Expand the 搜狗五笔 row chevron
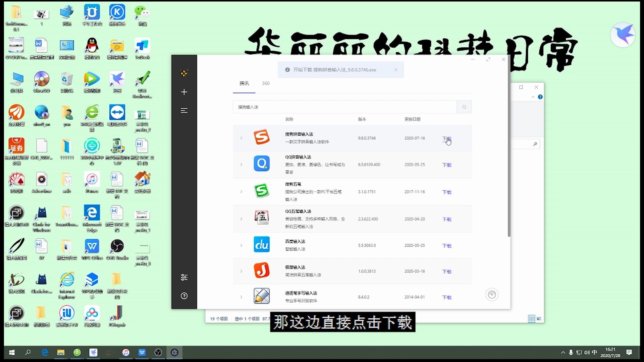Viewport: 644px width, 362px height. [241, 192]
